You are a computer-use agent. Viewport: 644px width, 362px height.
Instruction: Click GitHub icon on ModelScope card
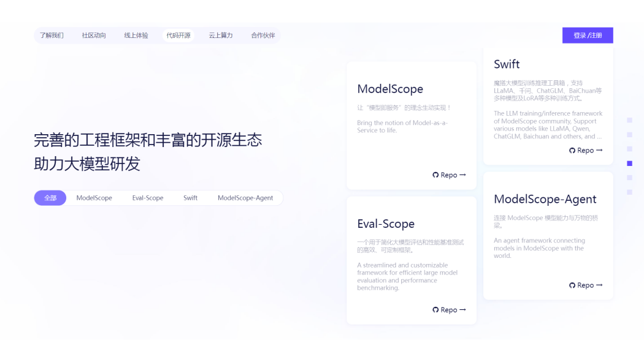[x=435, y=175]
